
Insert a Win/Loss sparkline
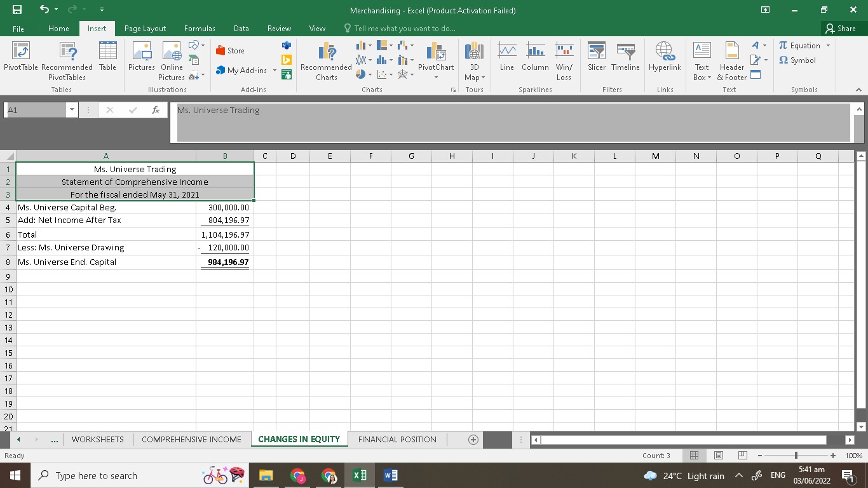[x=564, y=62]
